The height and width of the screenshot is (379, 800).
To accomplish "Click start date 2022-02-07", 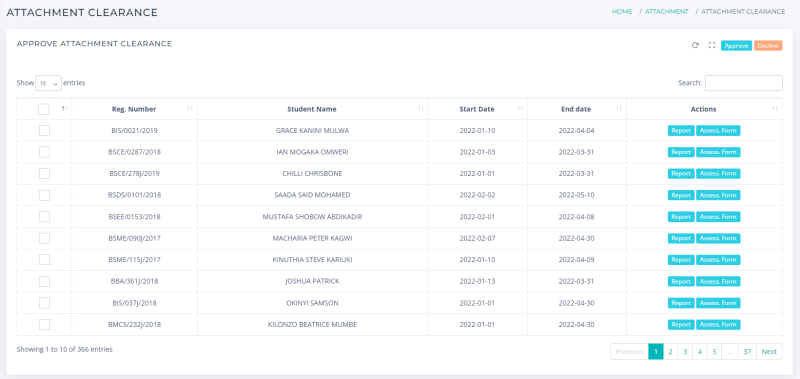I will point(477,238).
